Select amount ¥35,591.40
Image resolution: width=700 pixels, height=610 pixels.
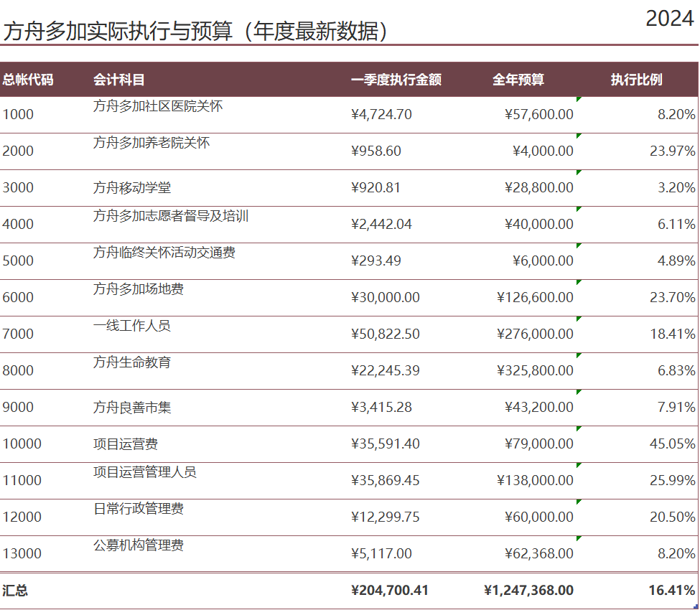(x=386, y=444)
